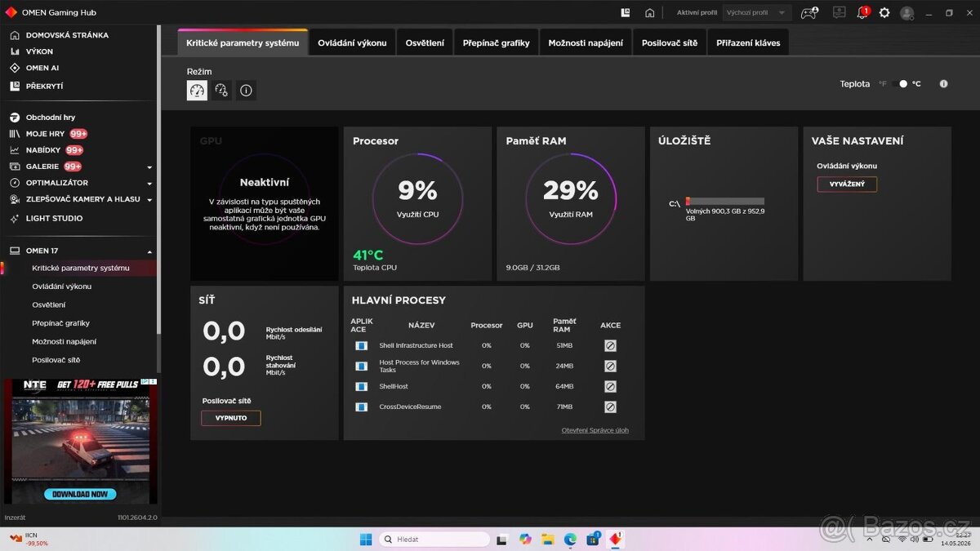Open the notifications bell
Viewport: 980px width, 551px height.
coord(862,13)
